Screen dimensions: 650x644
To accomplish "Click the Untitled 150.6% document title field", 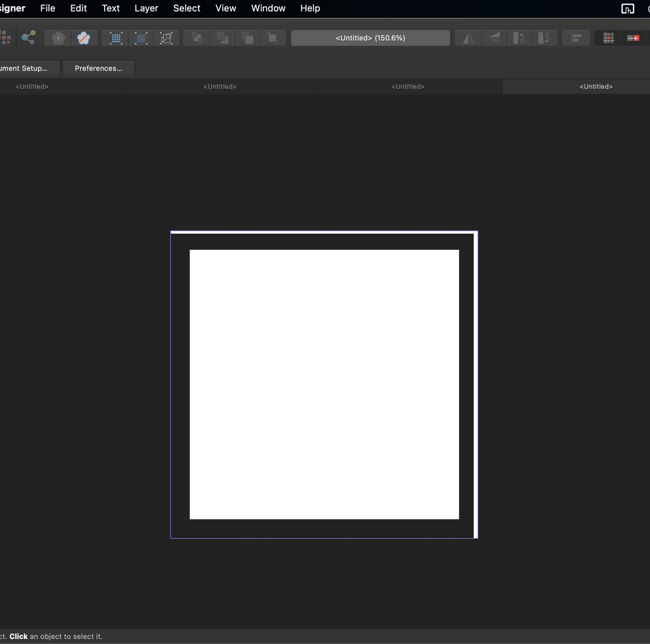I will (x=370, y=38).
